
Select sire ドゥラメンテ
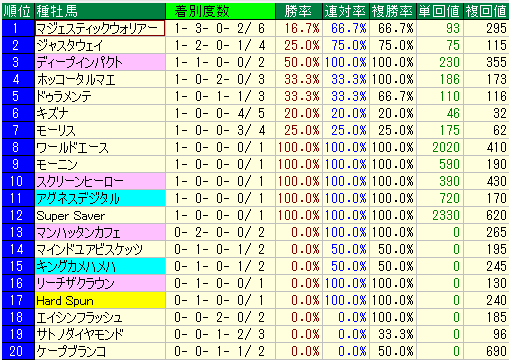point(100,96)
